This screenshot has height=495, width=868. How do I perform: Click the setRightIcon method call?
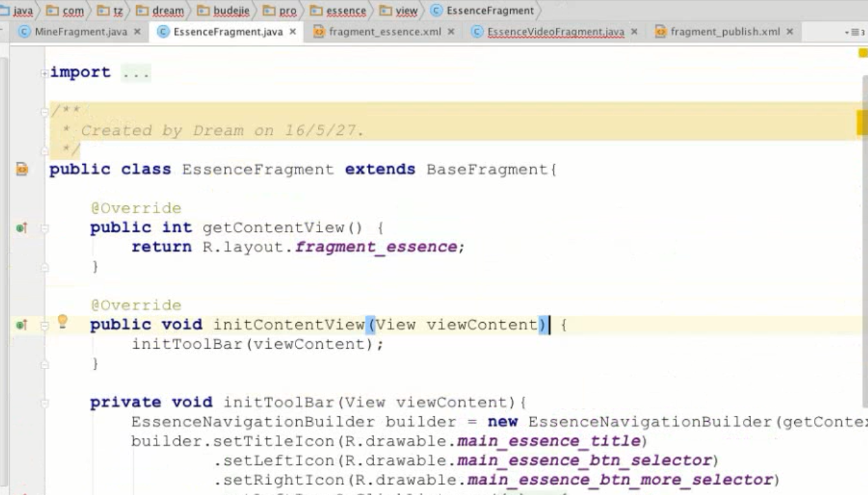285,479
